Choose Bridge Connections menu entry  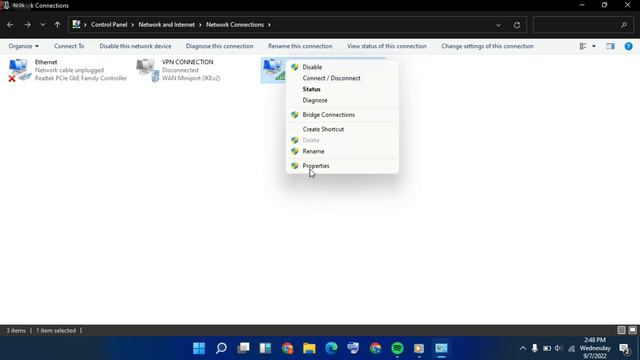tap(342, 115)
